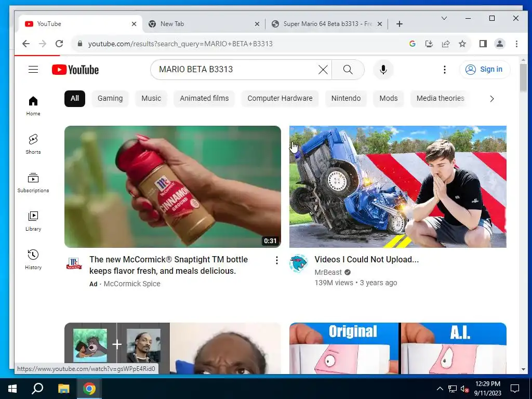Open History in the sidebar
The height and width of the screenshot is (399, 532).
(x=33, y=260)
